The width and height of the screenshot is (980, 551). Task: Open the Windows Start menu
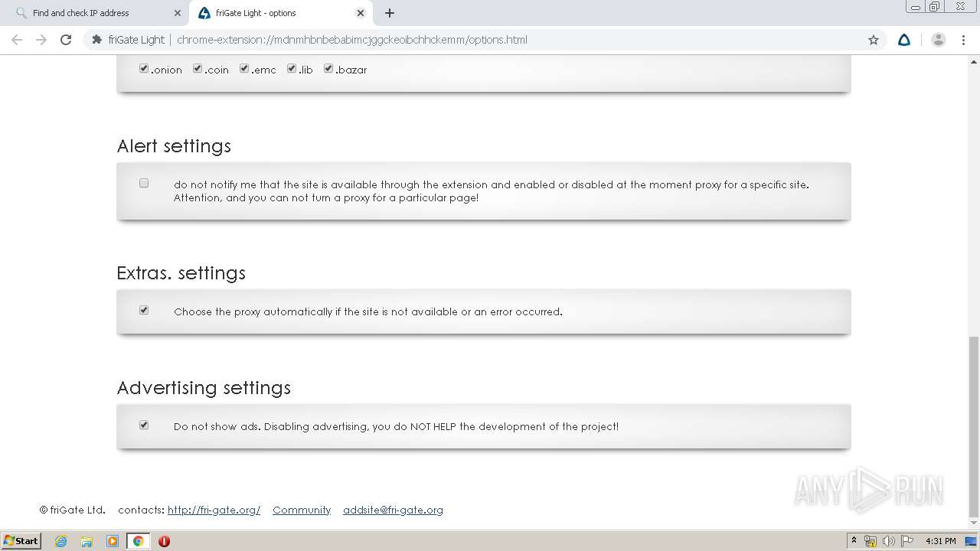coord(21,540)
